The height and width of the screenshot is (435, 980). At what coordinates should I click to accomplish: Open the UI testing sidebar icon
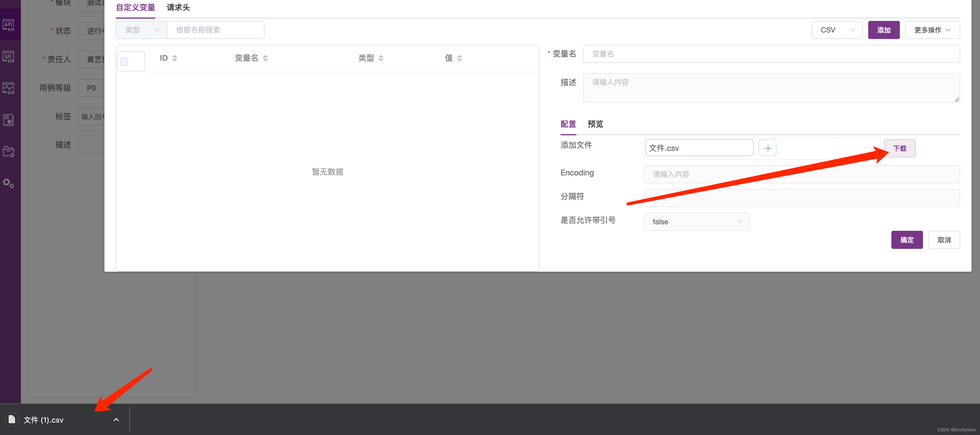click(8, 57)
